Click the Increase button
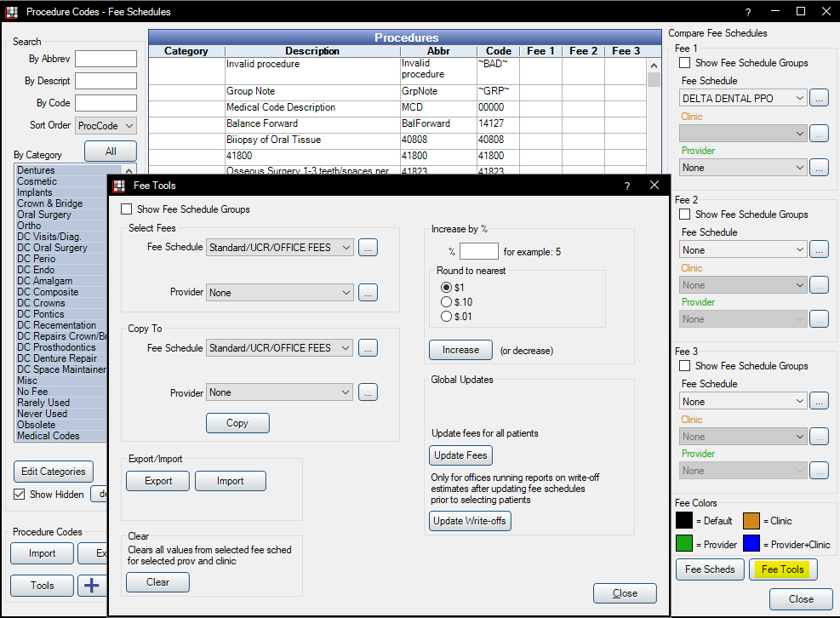The image size is (840, 618). (460, 350)
